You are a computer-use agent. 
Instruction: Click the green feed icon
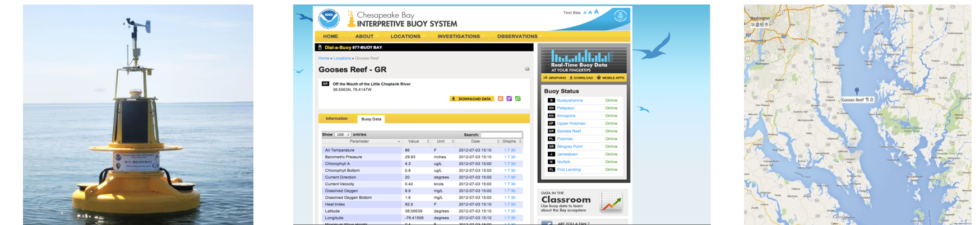(x=517, y=99)
